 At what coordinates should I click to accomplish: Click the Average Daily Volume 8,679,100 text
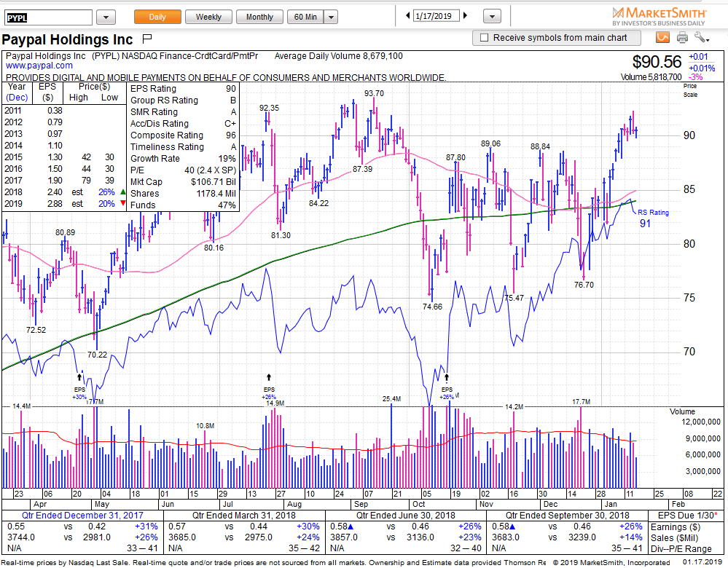click(338, 56)
